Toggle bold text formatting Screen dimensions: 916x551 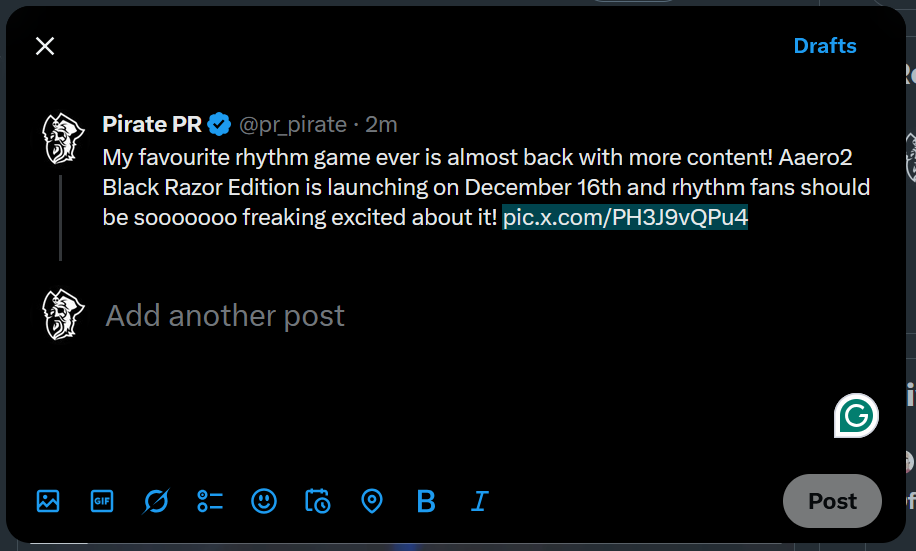pyautogui.click(x=426, y=501)
